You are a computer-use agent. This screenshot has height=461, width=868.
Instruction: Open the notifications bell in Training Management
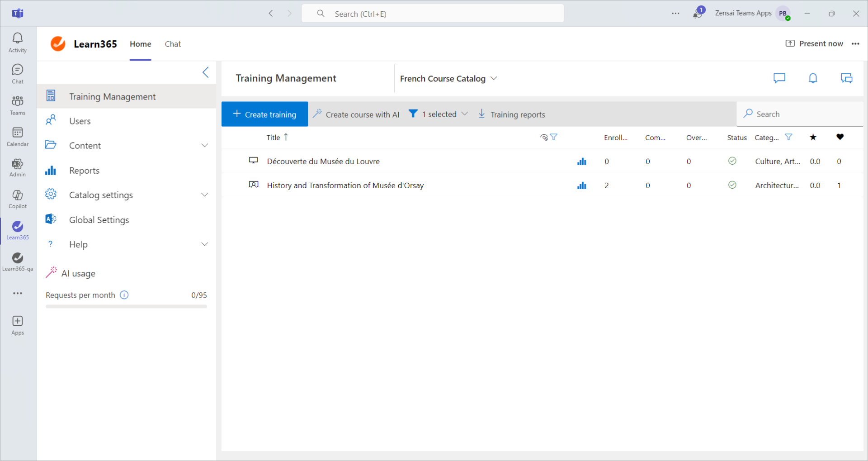(812, 78)
